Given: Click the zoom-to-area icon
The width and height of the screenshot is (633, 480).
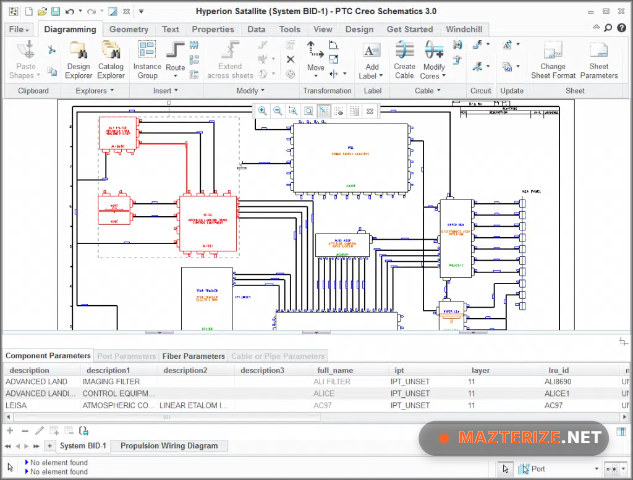Looking at the screenshot, I should tap(293, 111).
